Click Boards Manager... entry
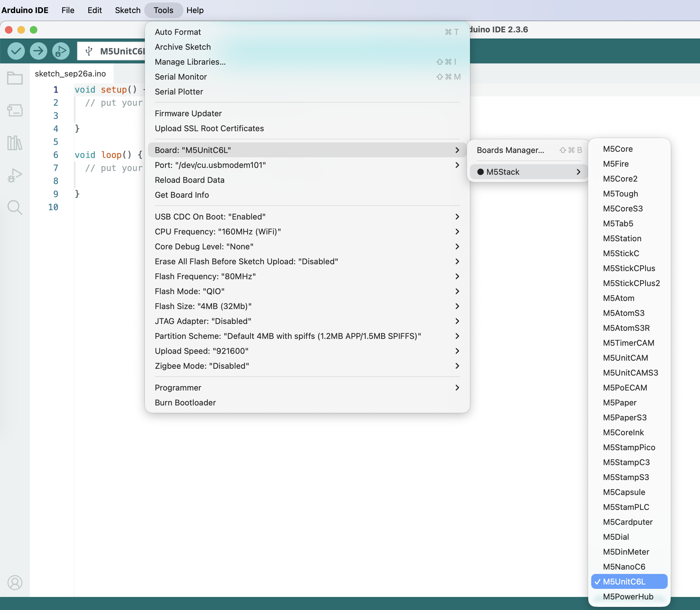Screen dimensions: 700x610 [510, 150]
